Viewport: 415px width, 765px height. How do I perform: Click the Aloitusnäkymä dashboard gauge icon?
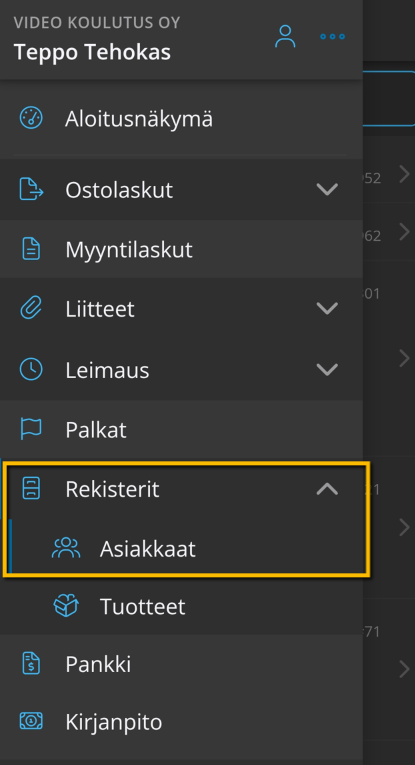[31, 119]
